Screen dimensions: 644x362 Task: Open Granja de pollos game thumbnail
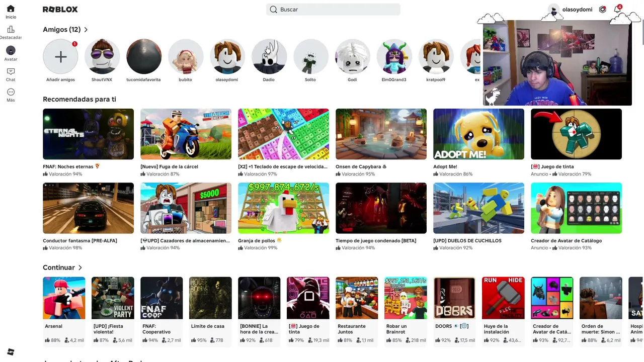(283, 208)
